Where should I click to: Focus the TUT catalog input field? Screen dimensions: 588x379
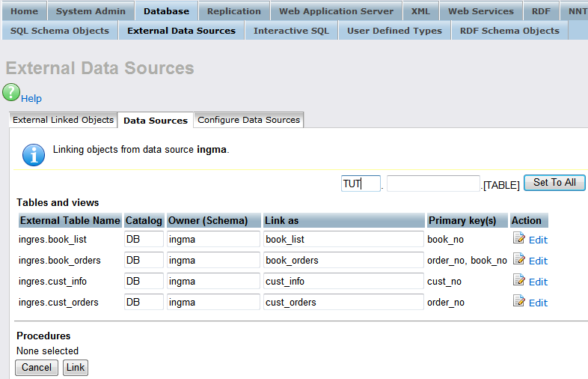361,184
